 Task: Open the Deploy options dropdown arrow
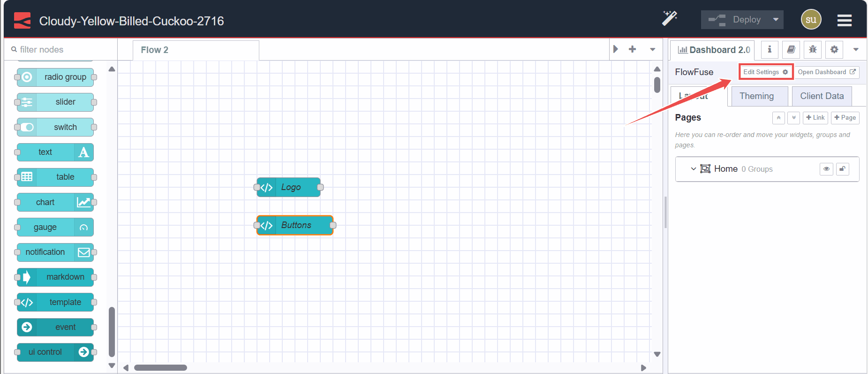coord(776,20)
